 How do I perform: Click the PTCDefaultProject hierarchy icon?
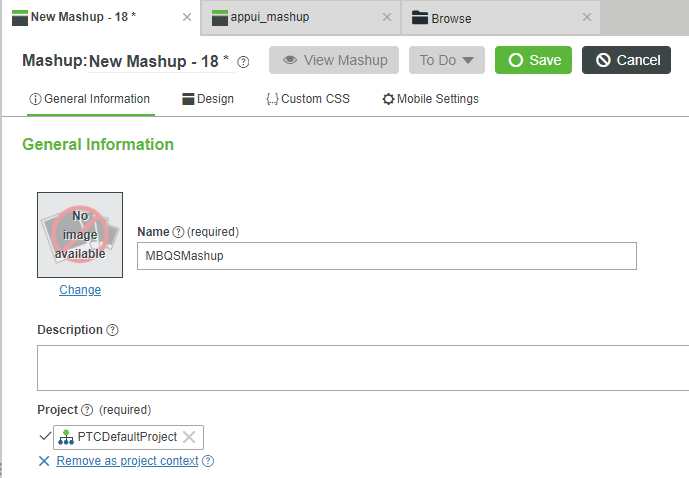[66, 437]
